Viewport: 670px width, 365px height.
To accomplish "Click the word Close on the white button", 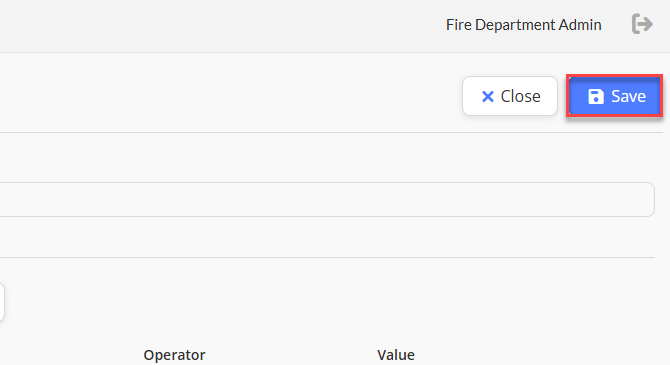I will pos(520,97).
